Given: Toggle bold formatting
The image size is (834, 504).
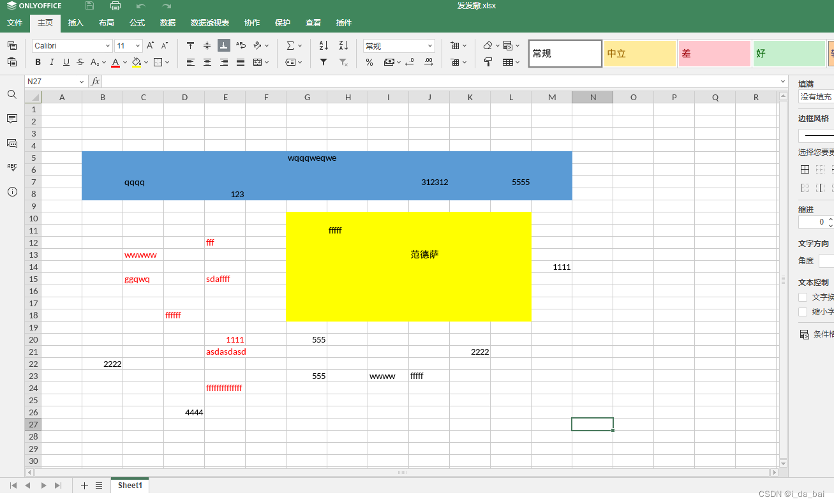Looking at the screenshot, I should coord(38,62).
